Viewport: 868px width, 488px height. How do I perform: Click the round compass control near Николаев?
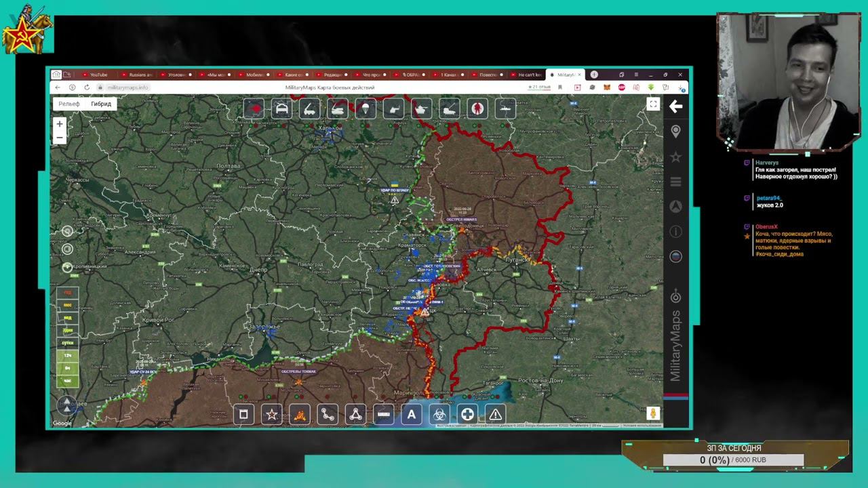67,405
